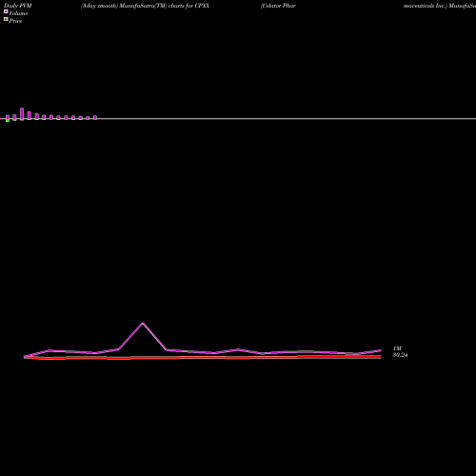Viewport: 476px width, 476px height.
Task: Click the Price legend color swatch
Action: [6, 19]
